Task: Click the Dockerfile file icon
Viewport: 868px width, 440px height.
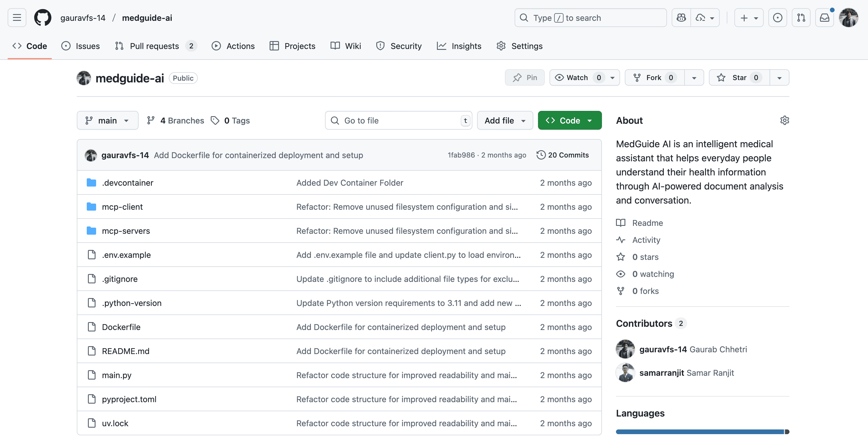Action: point(91,327)
